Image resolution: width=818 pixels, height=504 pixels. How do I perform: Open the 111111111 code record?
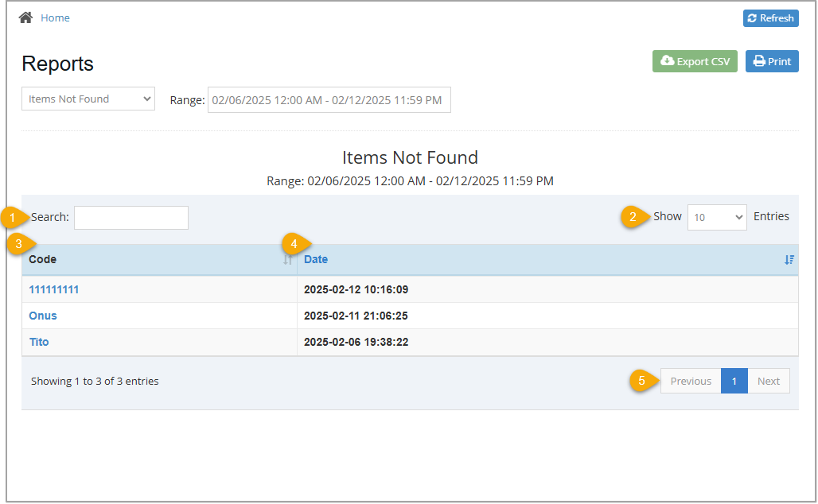(x=53, y=289)
